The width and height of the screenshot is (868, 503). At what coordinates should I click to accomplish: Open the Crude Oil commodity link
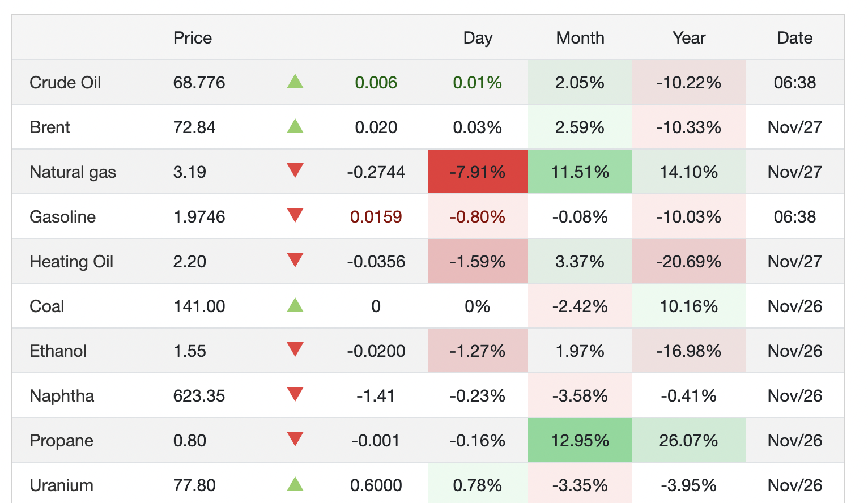point(65,83)
